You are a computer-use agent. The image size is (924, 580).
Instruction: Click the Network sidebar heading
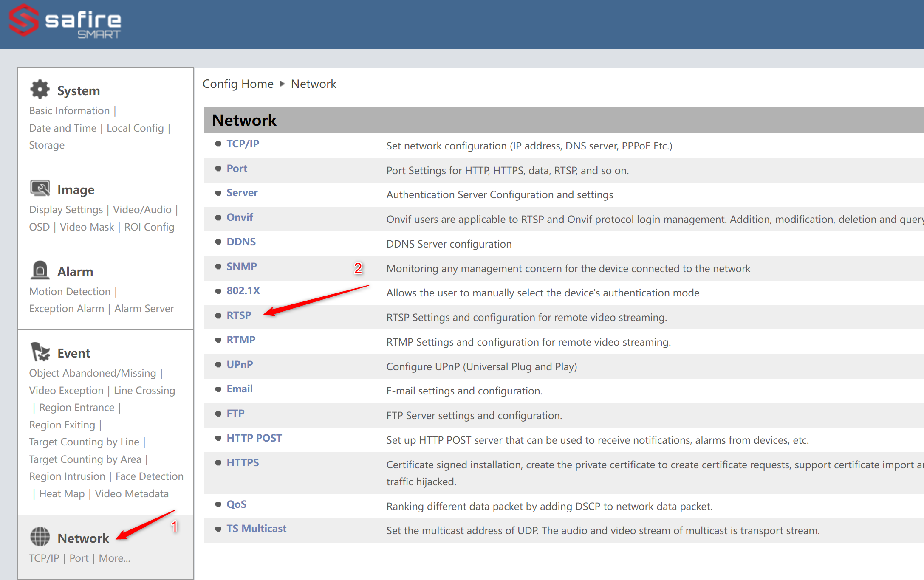click(83, 538)
